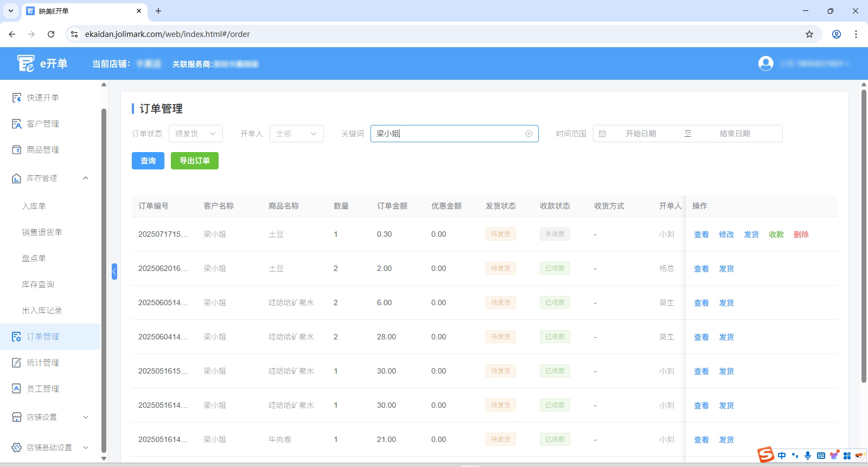
Task: Click the eKaidan logo icon
Action: 25,64
